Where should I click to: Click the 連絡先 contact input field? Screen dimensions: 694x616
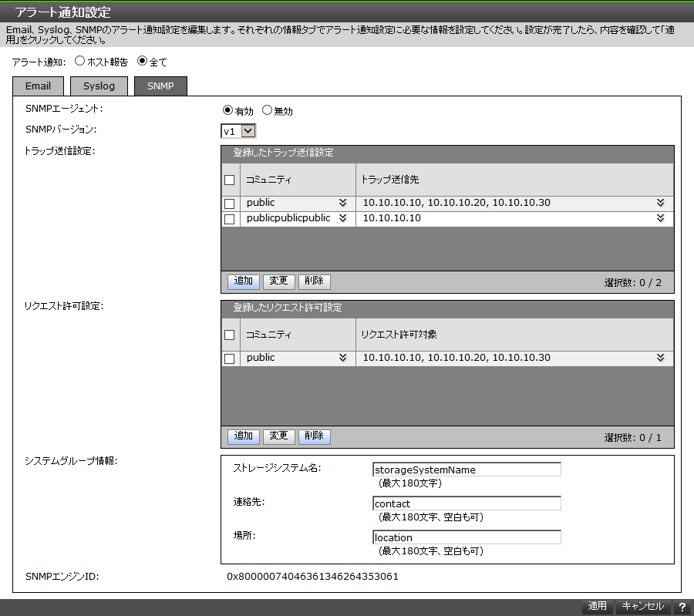[467, 503]
